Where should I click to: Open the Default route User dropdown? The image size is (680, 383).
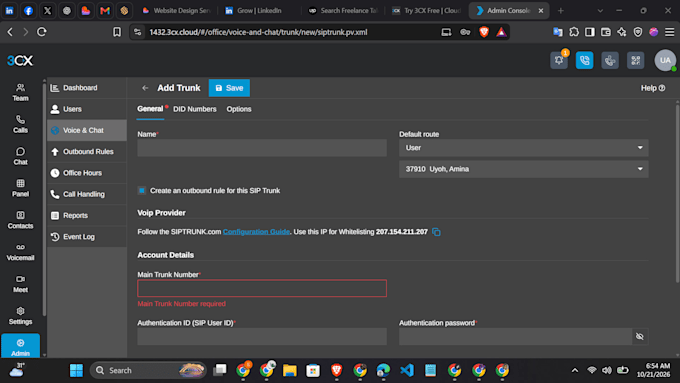(x=523, y=148)
